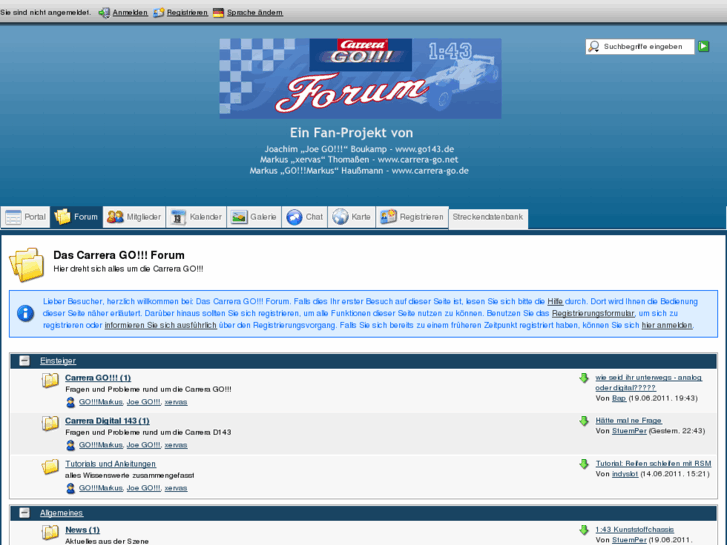
Task: Click the Chat bubble icon
Action: (x=294, y=217)
